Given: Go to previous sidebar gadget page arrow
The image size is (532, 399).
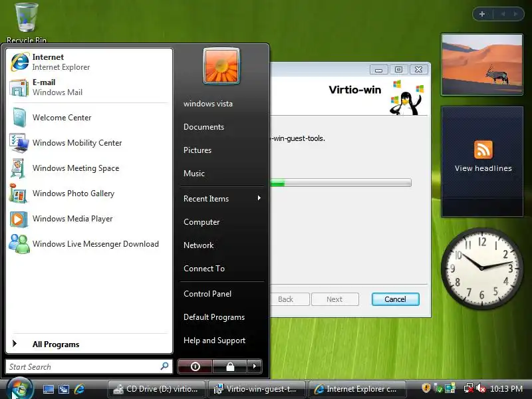Looking at the screenshot, I should click(503, 14).
